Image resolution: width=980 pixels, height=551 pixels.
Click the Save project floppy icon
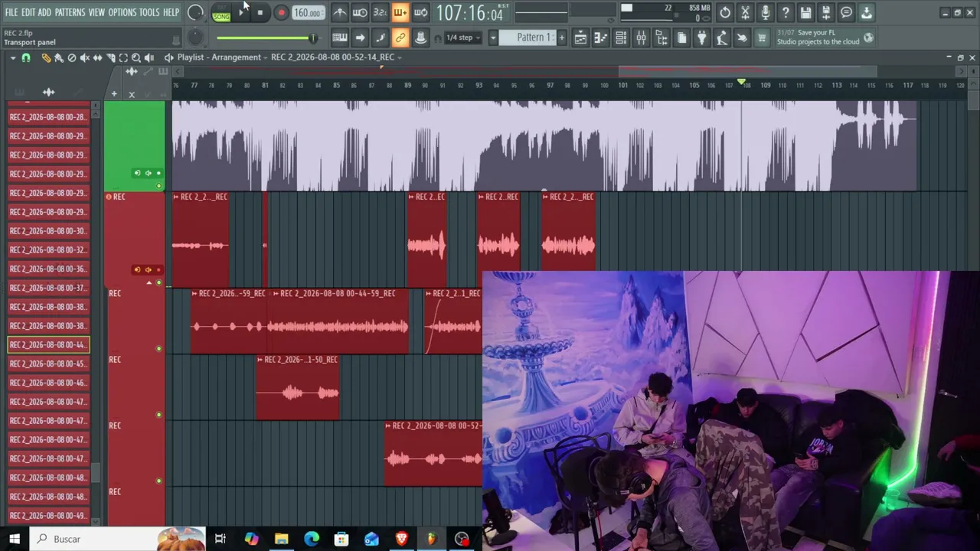click(805, 12)
